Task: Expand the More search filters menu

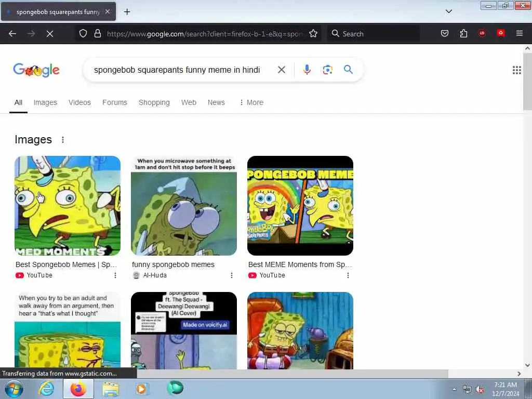Action: tap(251, 102)
